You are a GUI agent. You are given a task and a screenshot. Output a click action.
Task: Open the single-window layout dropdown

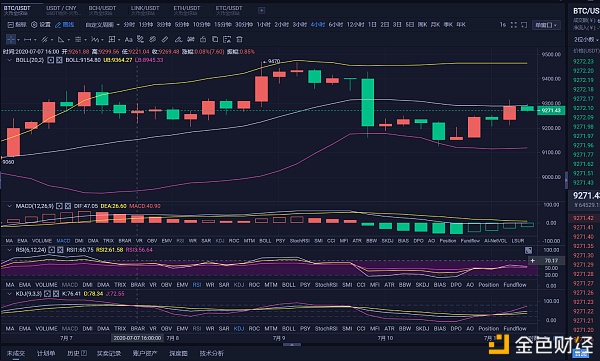point(546,25)
